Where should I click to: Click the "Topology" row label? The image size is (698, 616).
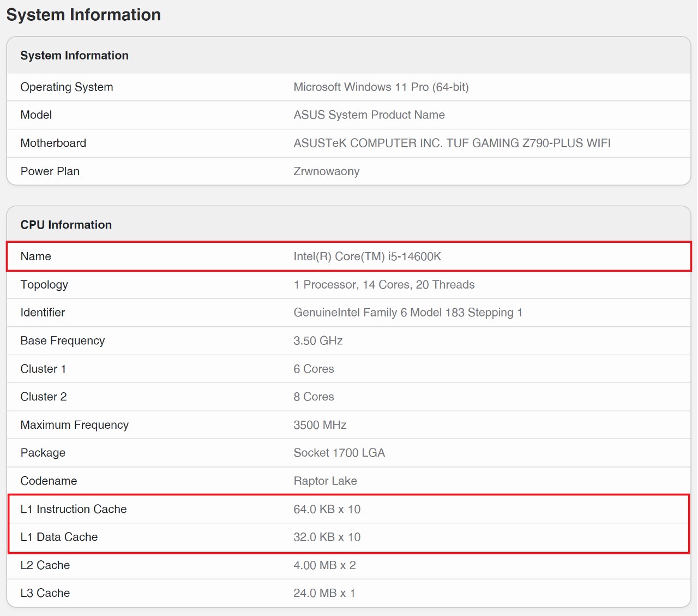tap(44, 285)
